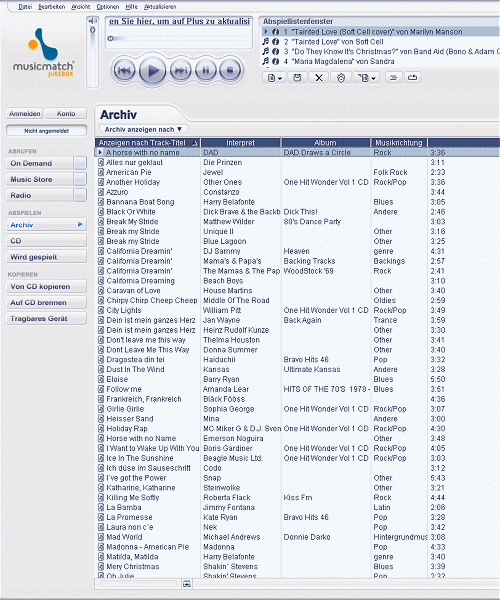Click the track icon beside Black Or White
This screenshot has height=600, width=500.
(101, 212)
